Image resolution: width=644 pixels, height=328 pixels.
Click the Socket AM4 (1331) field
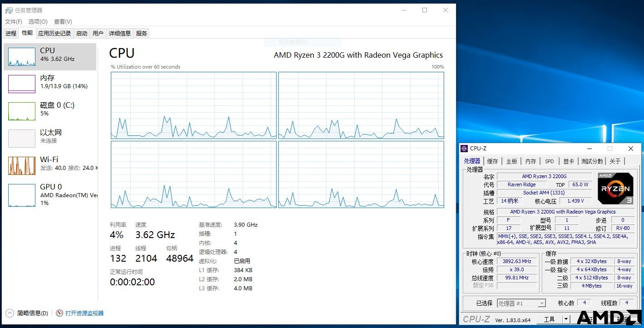(x=544, y=193)
